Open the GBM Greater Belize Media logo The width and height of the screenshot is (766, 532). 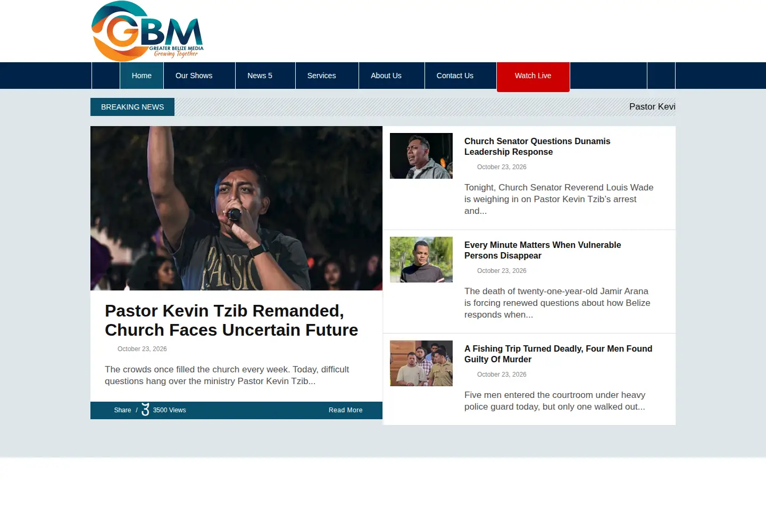tap(147, 31)
